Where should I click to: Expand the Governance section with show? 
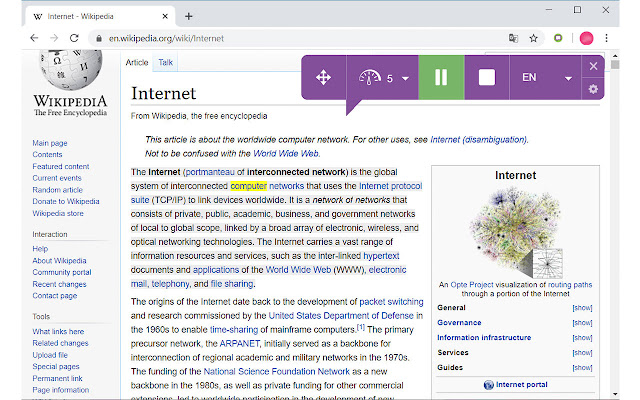click(582, 323)
